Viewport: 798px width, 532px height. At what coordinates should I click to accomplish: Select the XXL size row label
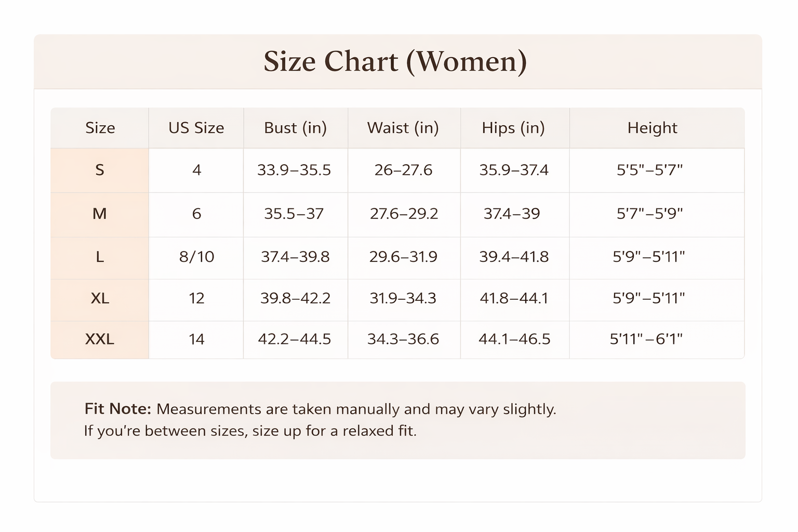[x=100, y=339]
